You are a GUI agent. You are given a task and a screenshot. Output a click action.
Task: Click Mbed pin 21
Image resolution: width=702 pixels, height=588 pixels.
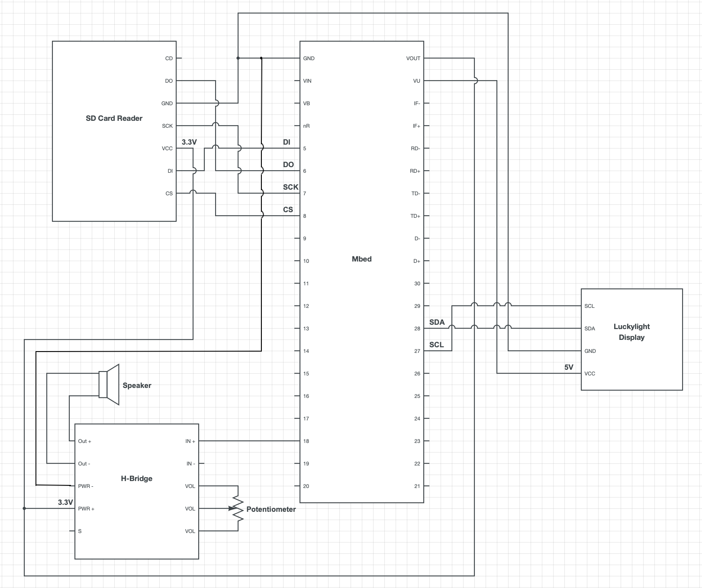click(417, 486)
